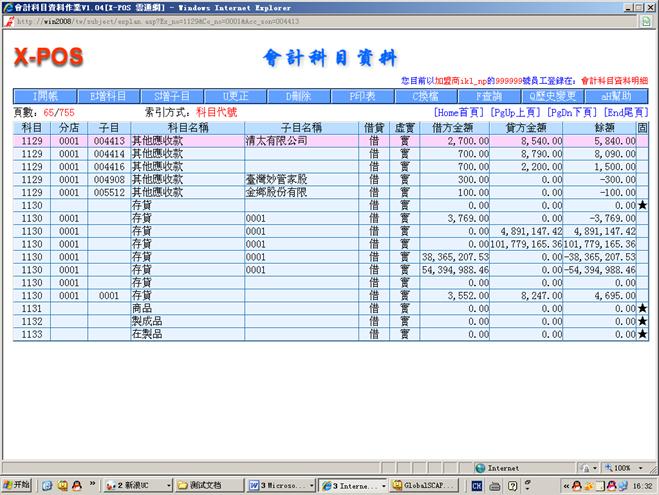Click the X-POS logo
Viewport: 659px width, 495px height.
48,57
